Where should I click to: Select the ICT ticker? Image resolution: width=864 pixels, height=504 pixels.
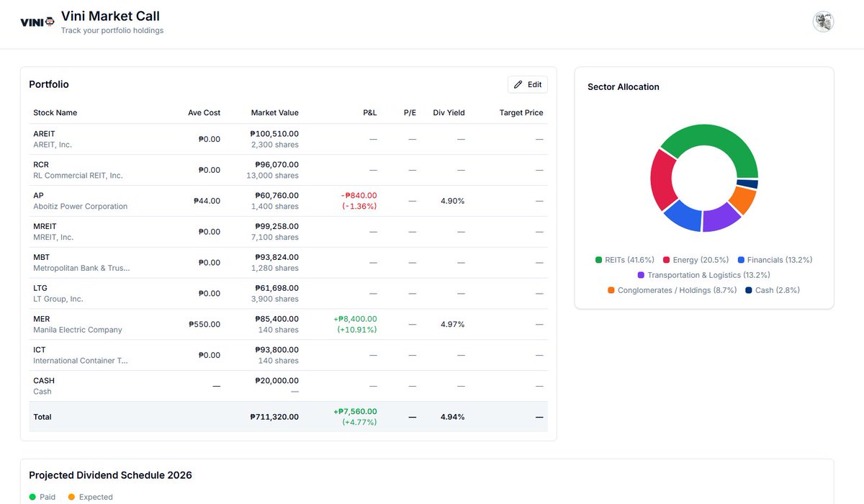click(x=40, y=350)
